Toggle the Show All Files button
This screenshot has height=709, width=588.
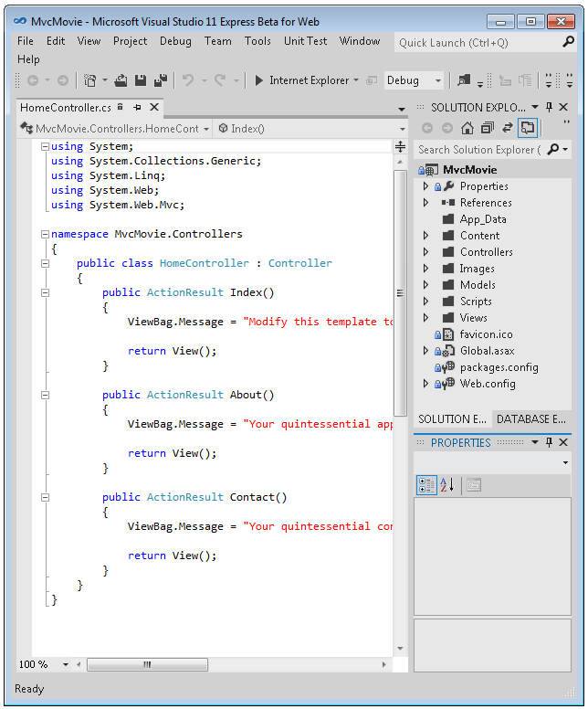(x=528, y=129)
